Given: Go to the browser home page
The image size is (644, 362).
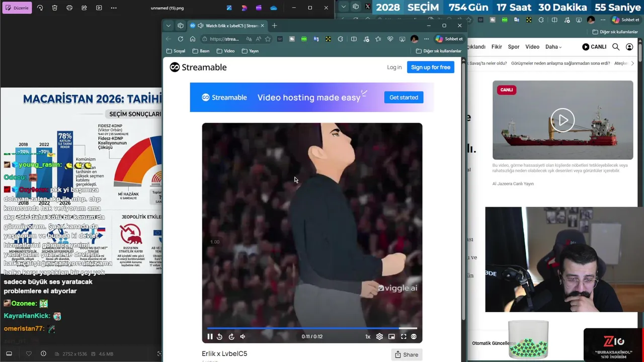Looking at the screenshot, I should (193, 39).
